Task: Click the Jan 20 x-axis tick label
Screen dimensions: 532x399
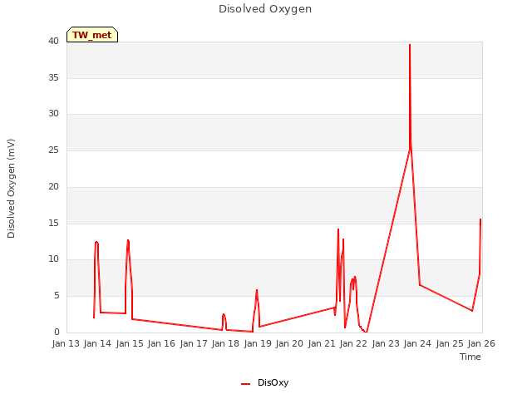Action: tap(289, 343)
